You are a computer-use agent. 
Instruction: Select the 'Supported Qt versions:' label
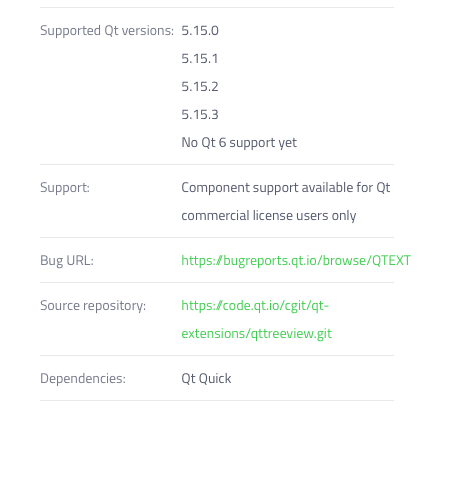click(107, 31)
